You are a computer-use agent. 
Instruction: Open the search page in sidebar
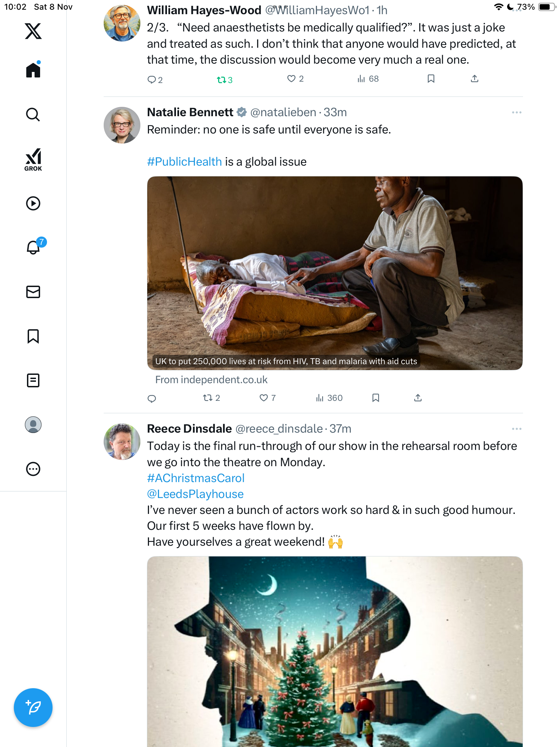click(x=33, y=114)
